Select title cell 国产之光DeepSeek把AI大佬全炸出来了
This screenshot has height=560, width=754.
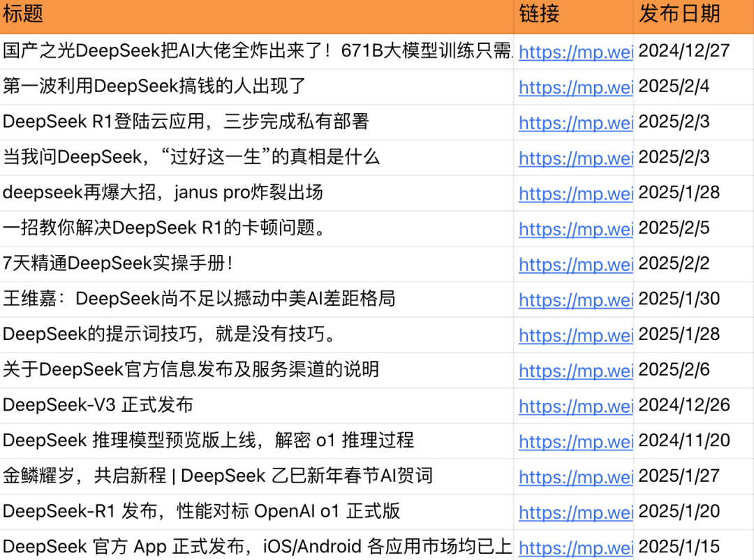click(256, 51)
